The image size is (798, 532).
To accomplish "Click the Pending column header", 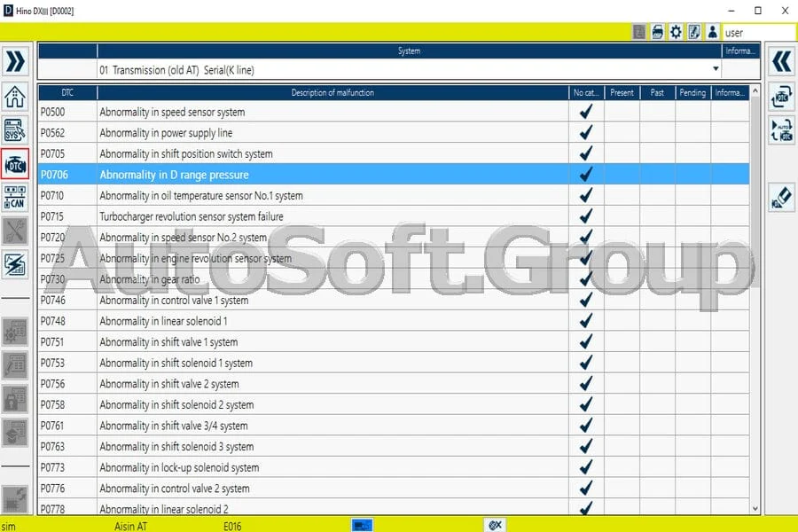I will click(692, 92).
